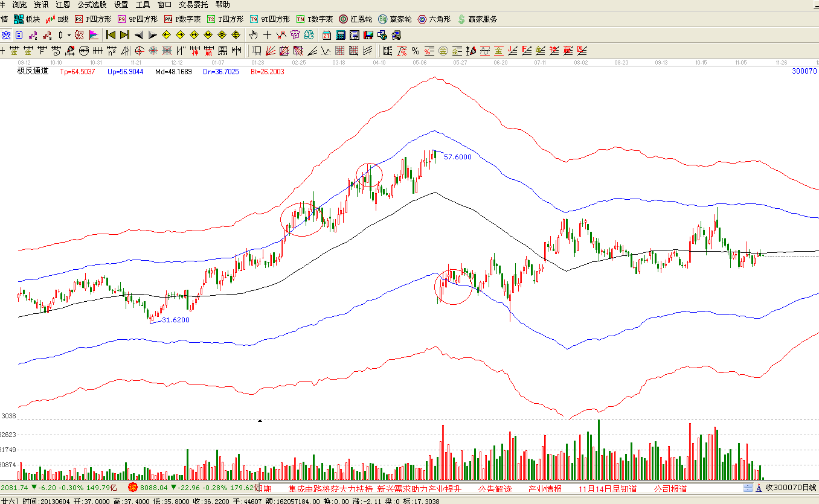This screenshot has height=504, width=819.
Task: Click the 赢家服务 dollar sign button
Action: 477,19
